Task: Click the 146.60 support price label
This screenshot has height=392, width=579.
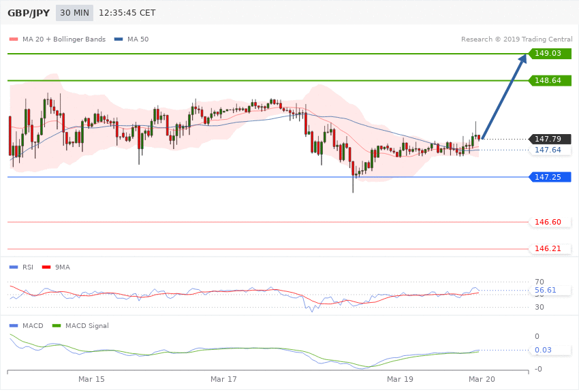Action: pos(550,222)
